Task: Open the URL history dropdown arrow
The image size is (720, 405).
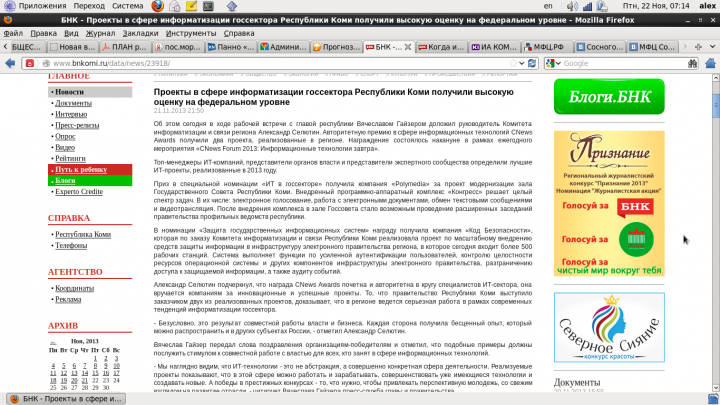Action: point(522,63)
